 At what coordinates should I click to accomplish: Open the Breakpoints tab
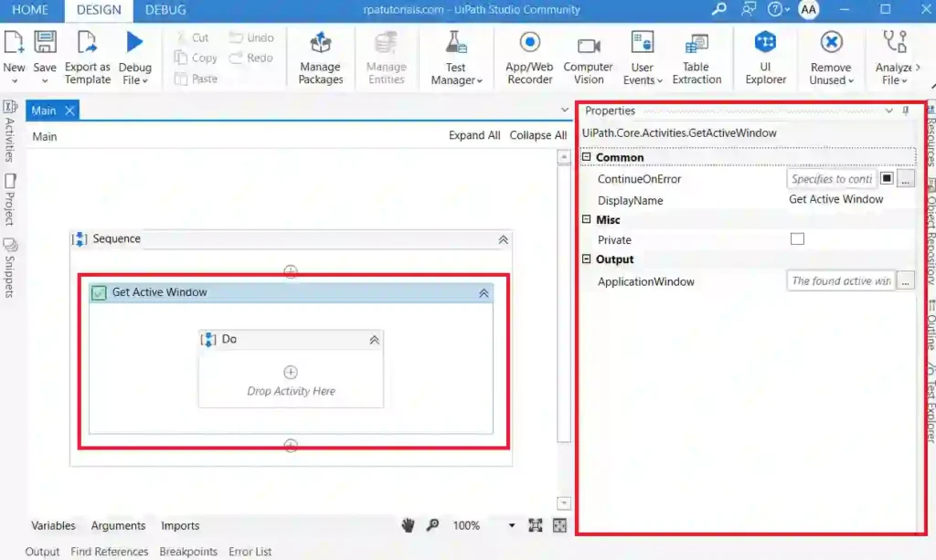[x=188, y=552]
